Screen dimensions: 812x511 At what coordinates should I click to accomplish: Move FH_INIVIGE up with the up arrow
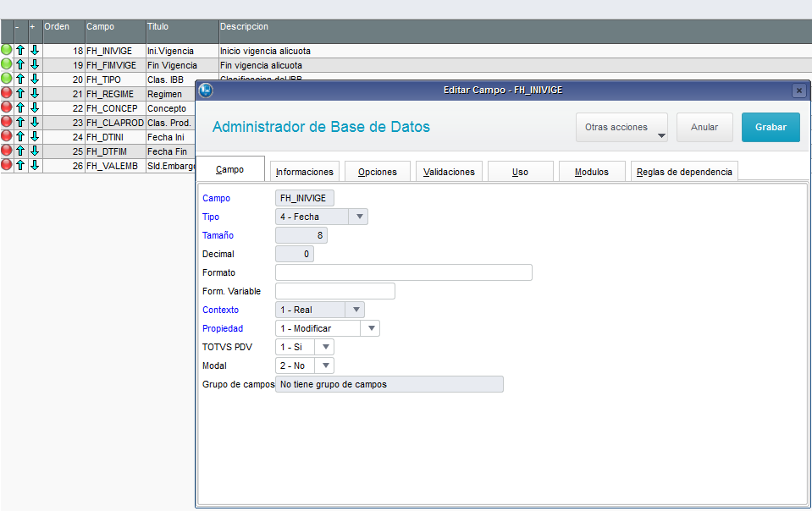coord(20,50)
